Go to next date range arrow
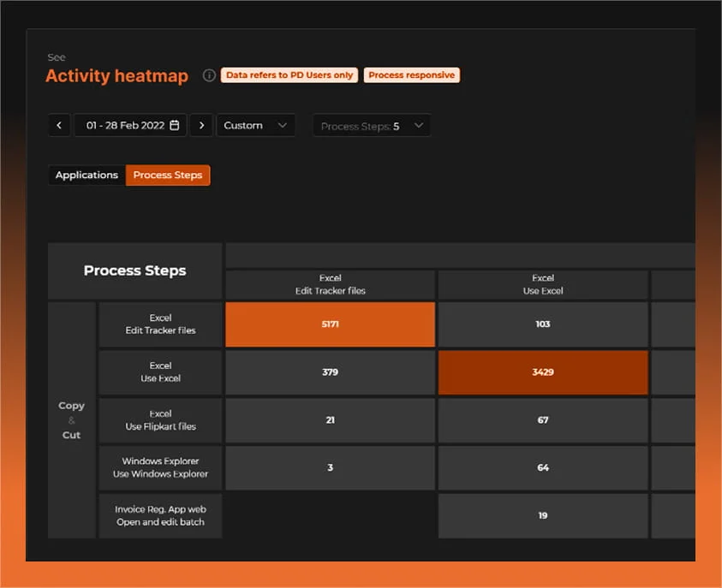Image resolution: width=722 pixels, height=588 pixels. point(201,126)
